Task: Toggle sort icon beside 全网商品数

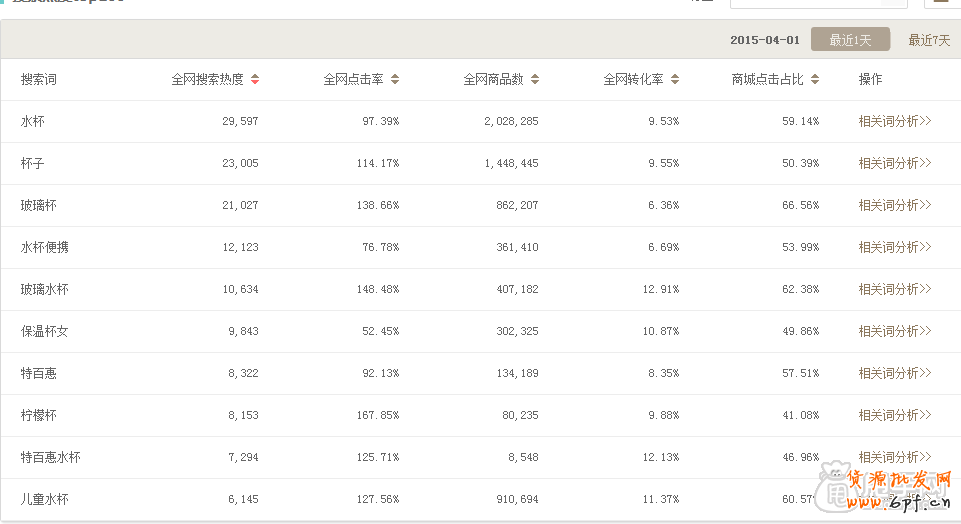Action: (x=535, y=80)
